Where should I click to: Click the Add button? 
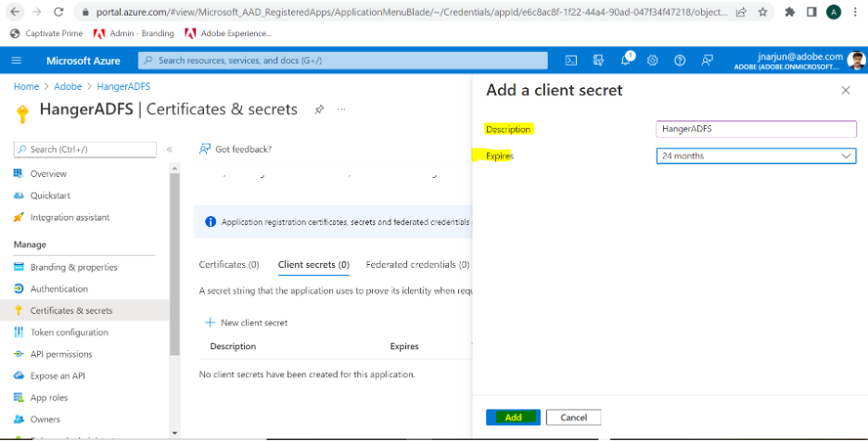point(513,417)
